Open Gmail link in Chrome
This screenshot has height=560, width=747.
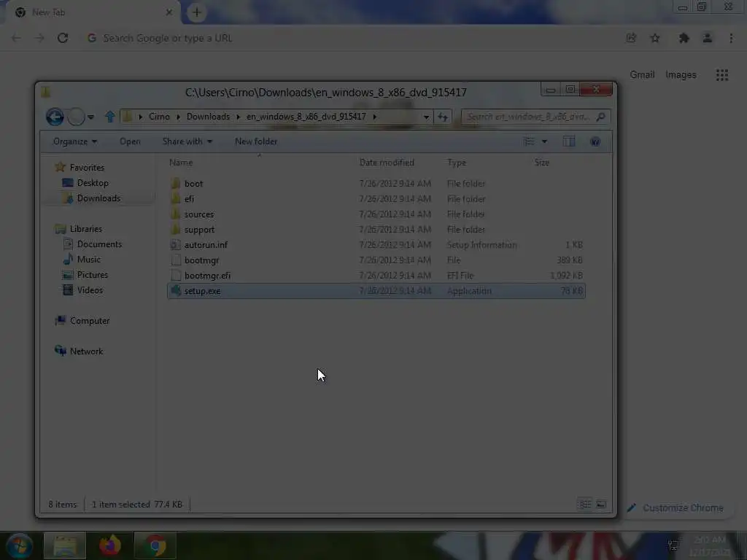(x=642, y=75)
